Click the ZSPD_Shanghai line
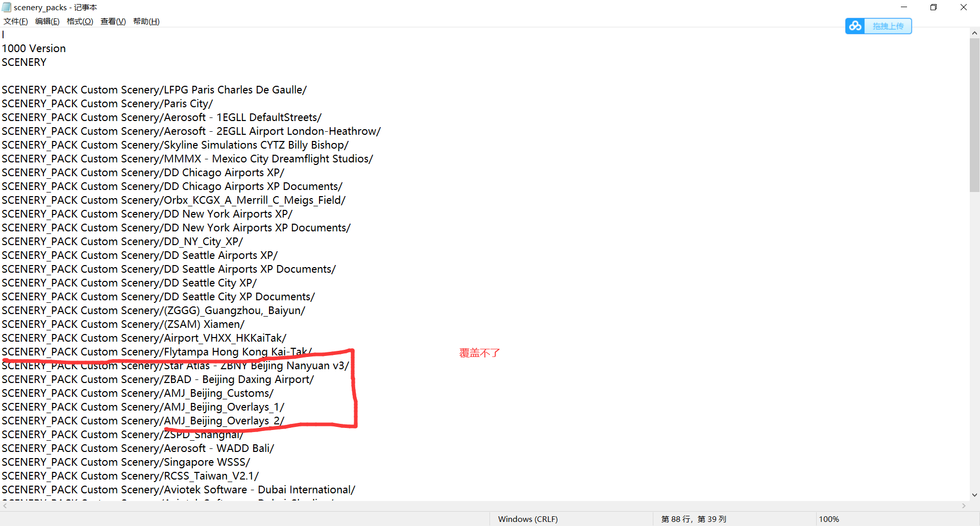The height and width of the screenshot is (526, 980). 122,435
